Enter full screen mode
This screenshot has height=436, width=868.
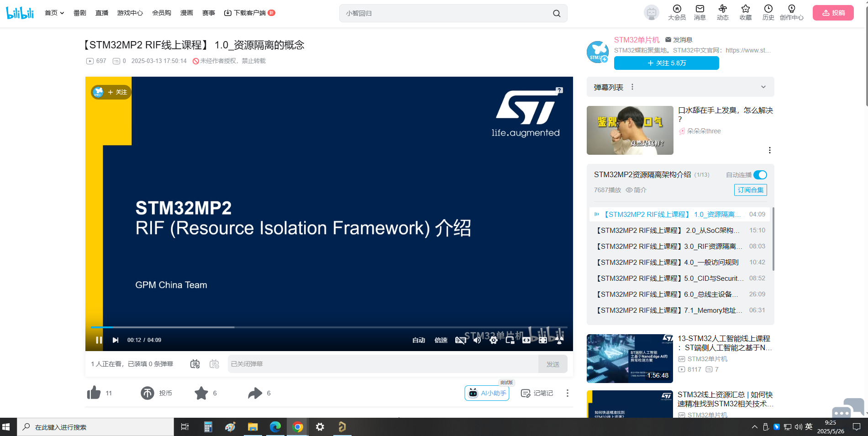[543, 340]
